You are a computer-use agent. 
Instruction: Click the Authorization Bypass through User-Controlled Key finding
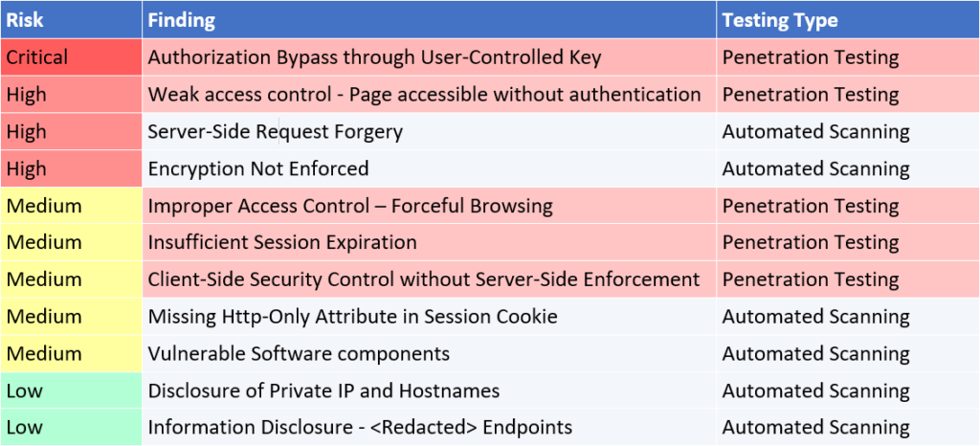(x=374, y=57)
